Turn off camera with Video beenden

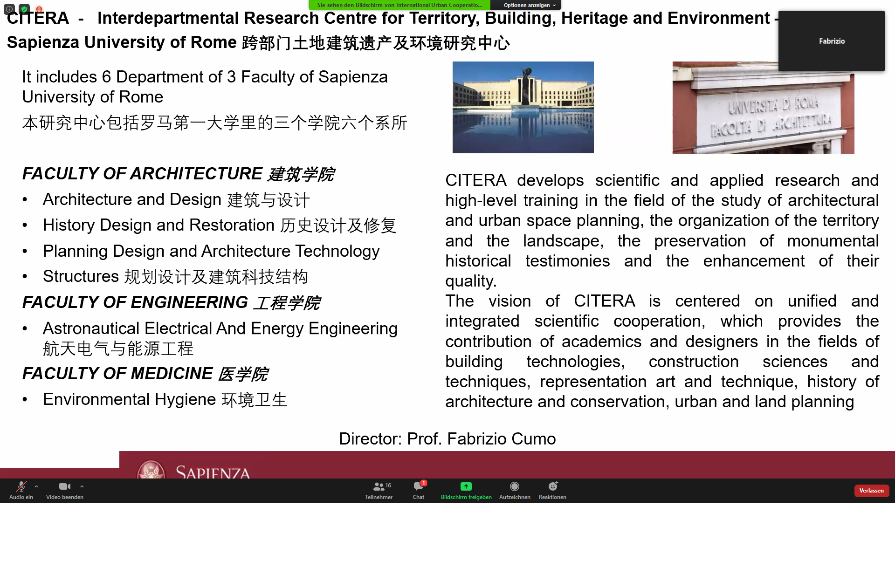click(65, 490)
